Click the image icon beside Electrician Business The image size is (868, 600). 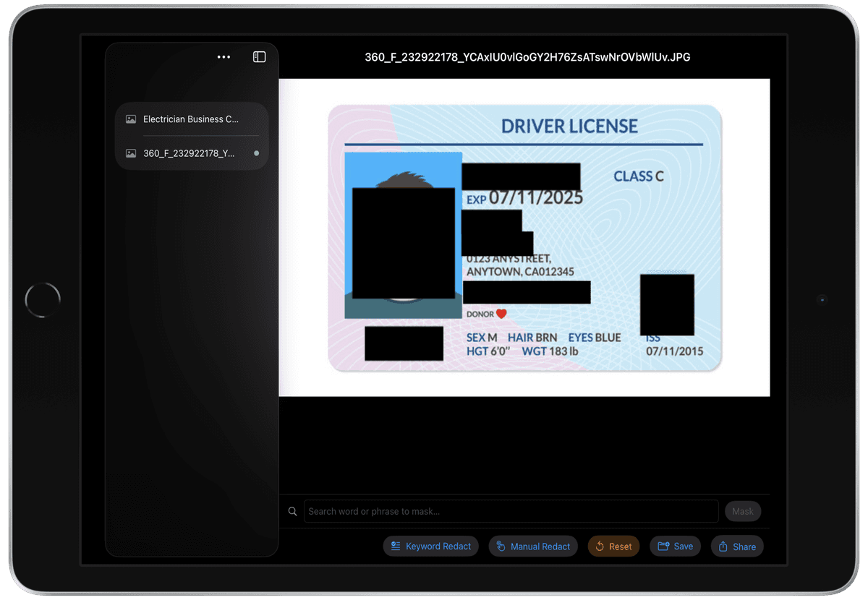click(x=131, y=119)
